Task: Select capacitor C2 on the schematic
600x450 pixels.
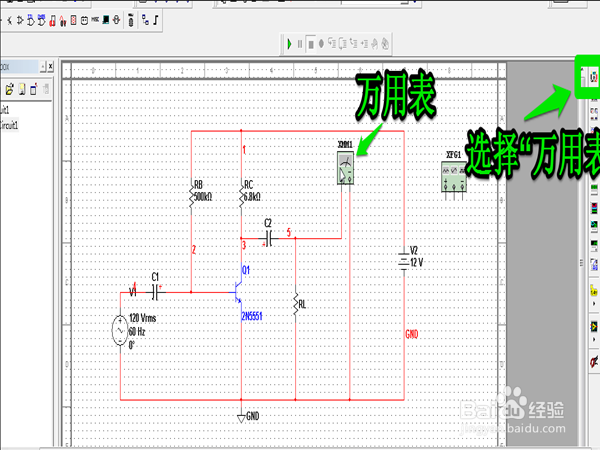Action: click(x=269, y=238)
